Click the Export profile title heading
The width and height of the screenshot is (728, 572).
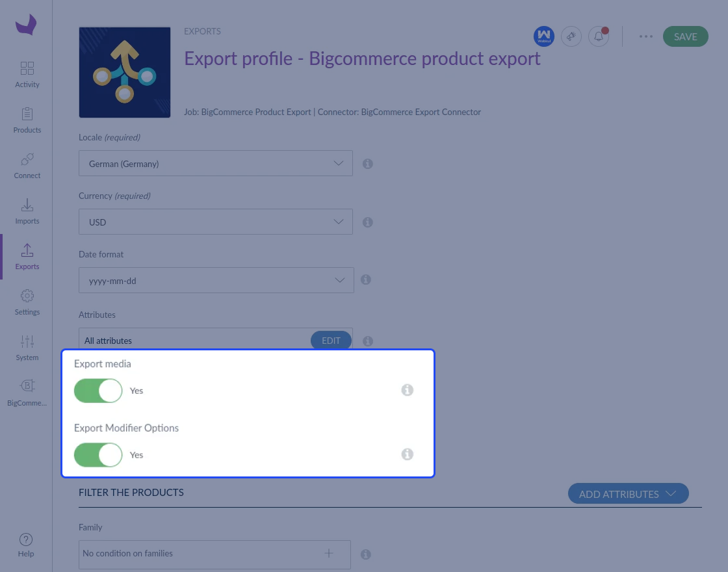(362, 58)
